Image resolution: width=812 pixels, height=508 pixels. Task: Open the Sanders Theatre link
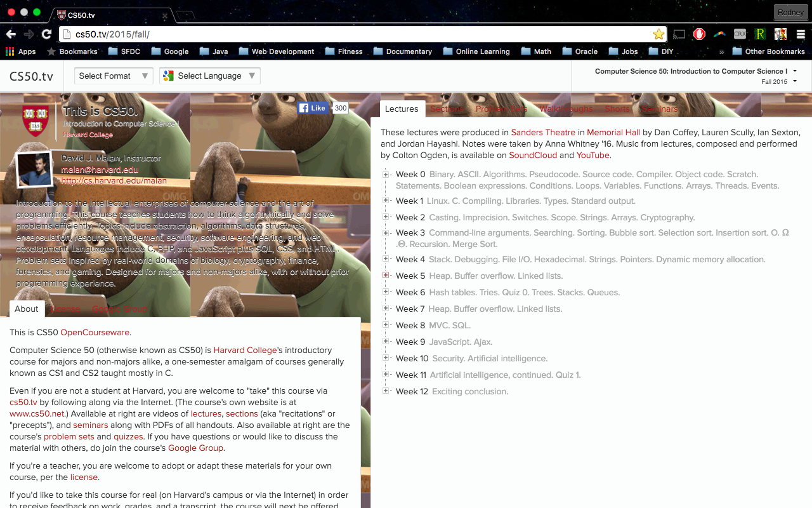pos(543,132)
